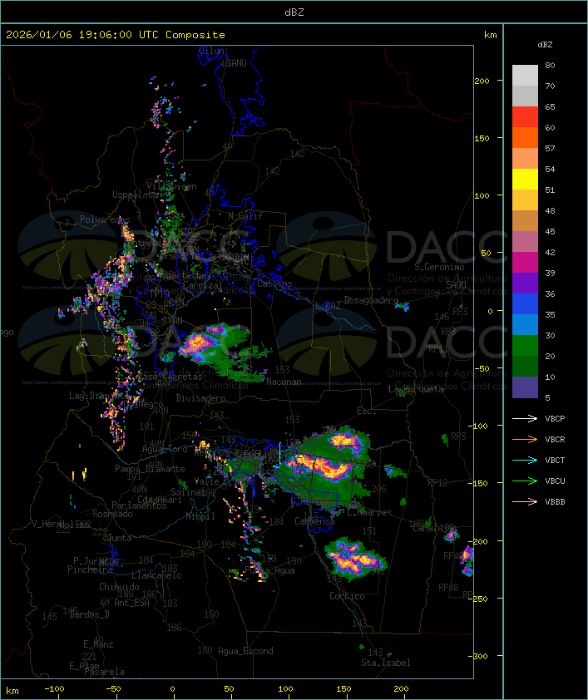Click the VBBB legend label
588x700 pixels.
click(555, 502)
